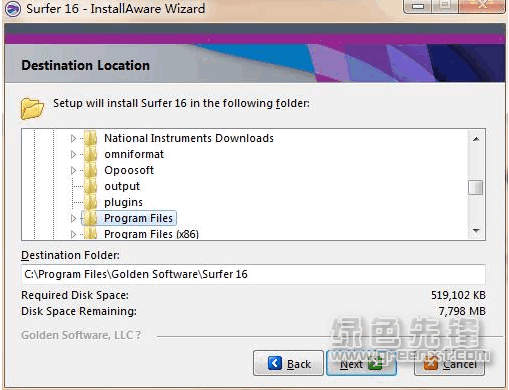Expand the omniformat tree node
The image size is (509, 390).
tap(73, 154)
